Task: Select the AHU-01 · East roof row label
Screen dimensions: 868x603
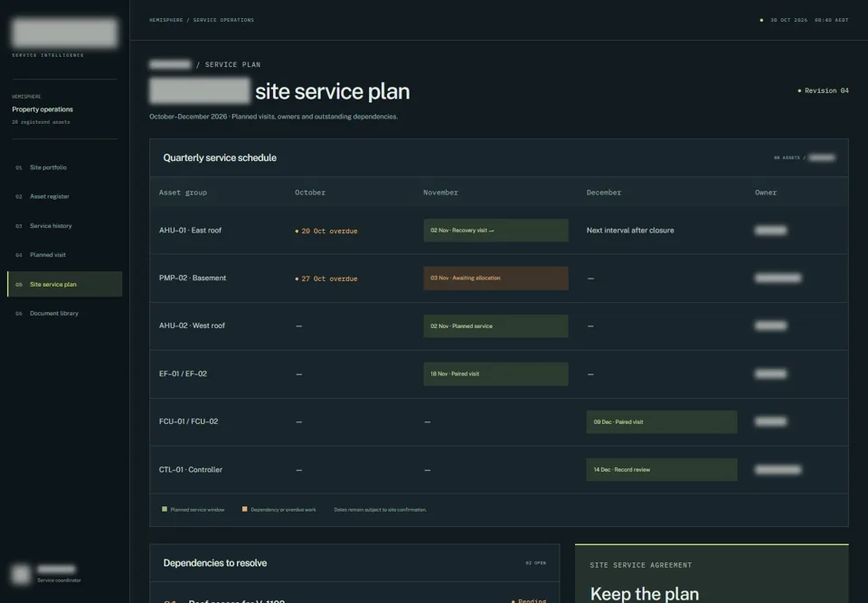Action: [x=190, y=231]
